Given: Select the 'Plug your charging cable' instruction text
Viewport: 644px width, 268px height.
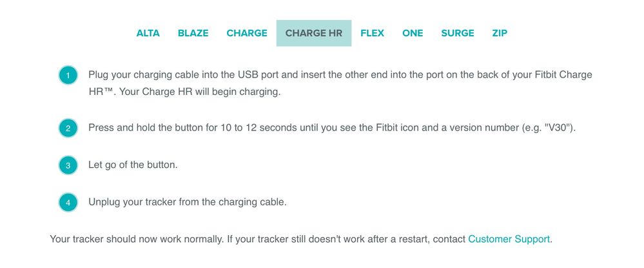Looking at the screenshot, I should tap(340, 83).
